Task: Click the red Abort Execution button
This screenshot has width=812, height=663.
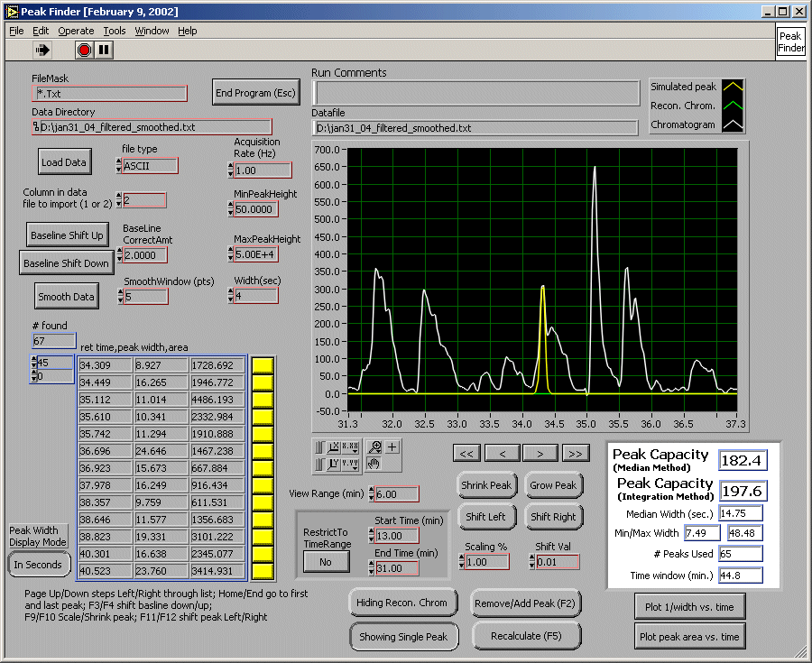Action: pos(84,50)
